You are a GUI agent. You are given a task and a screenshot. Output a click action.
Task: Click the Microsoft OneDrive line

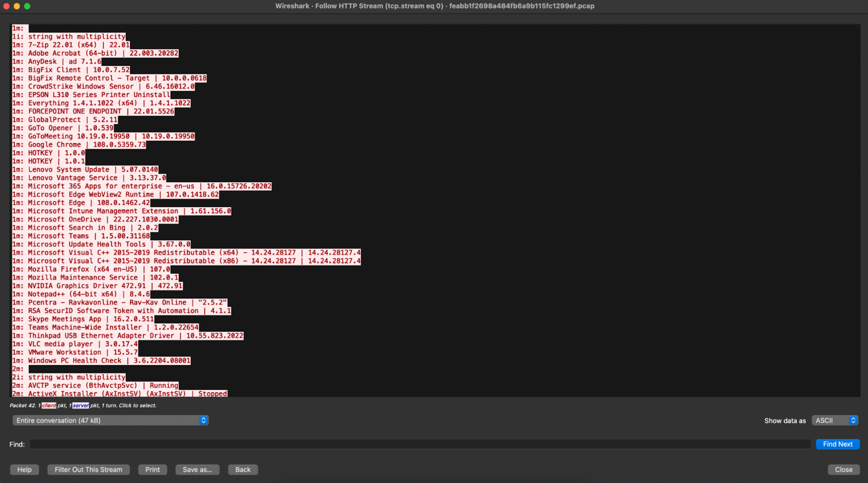pos(95,219)
